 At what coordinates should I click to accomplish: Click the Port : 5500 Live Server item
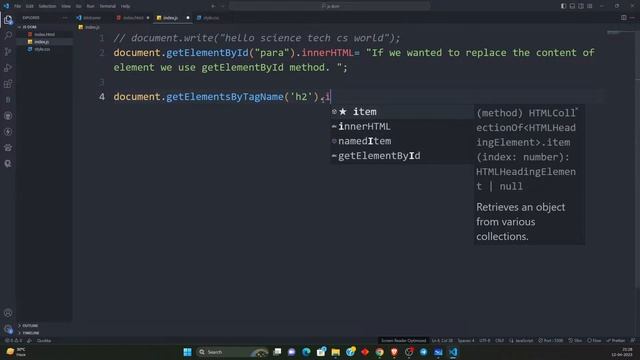point(551,340)
